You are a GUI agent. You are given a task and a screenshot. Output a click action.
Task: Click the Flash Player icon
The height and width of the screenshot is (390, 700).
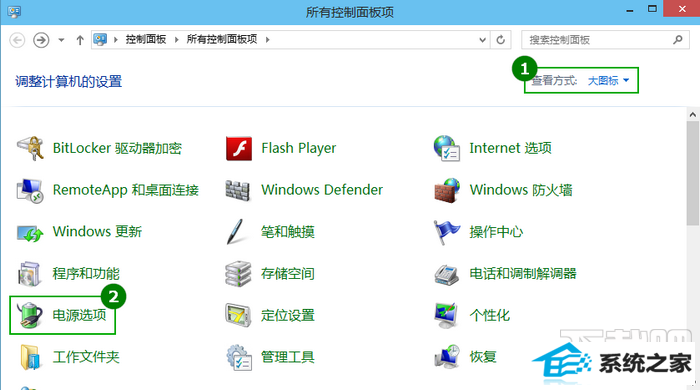(239, 148)
